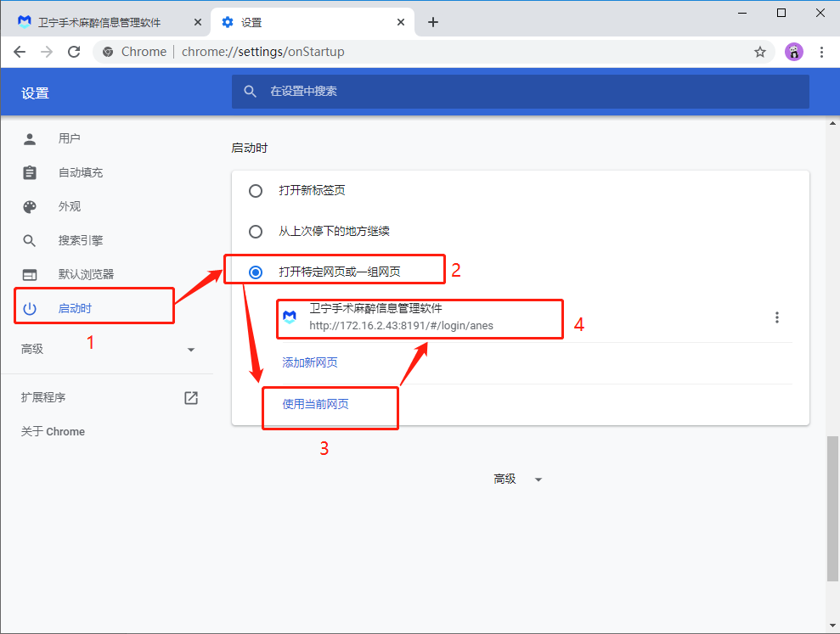Image resolution: width=840 pixels, height=634 pixels.
Task: Click the 在设置中搜索 search field
Action: pos(520,91)
